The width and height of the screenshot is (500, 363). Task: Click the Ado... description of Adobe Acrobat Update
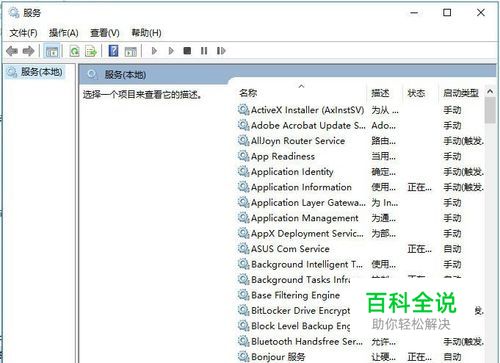tap(383, 126)
